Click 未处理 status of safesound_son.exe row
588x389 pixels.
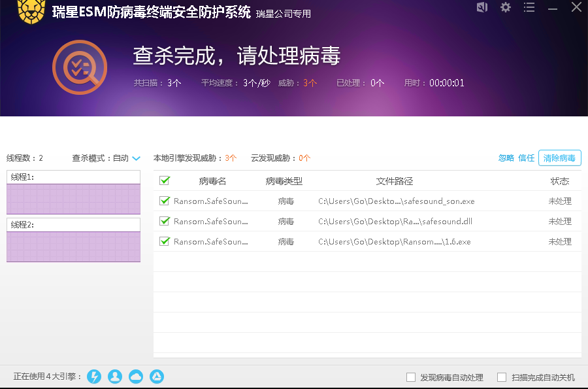click(560, 201)
